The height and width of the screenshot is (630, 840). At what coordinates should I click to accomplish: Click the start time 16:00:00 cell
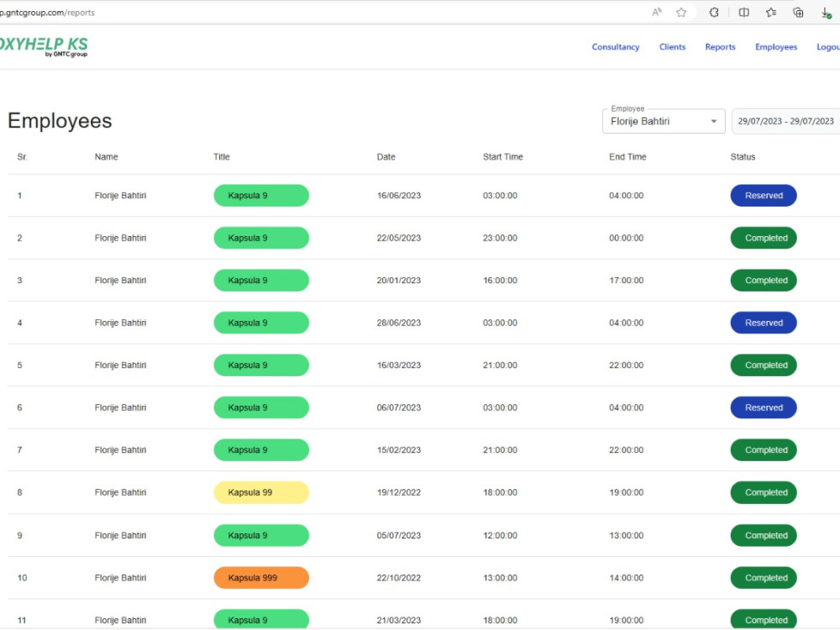coord(500,281)
